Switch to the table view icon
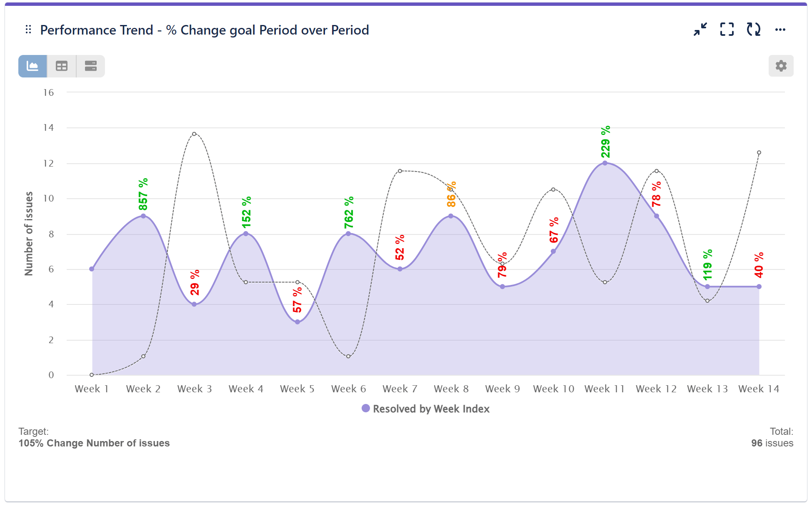 click(x=61, y=66)
